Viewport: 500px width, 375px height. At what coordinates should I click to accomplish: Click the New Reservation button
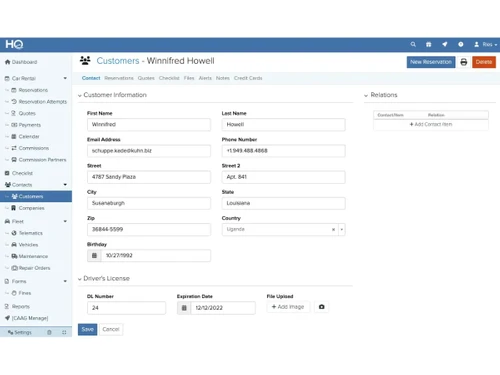[x=431, y=62]
